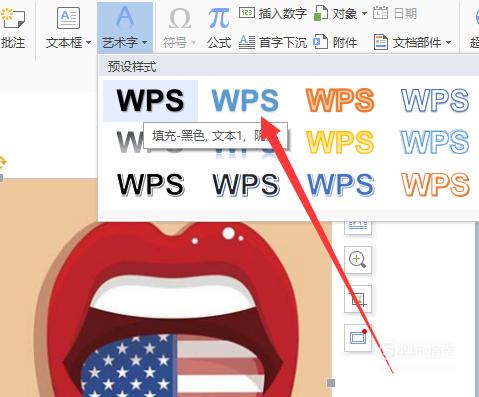
Task: Click the image's bottom-right resize handle
Action: [331, 383]
